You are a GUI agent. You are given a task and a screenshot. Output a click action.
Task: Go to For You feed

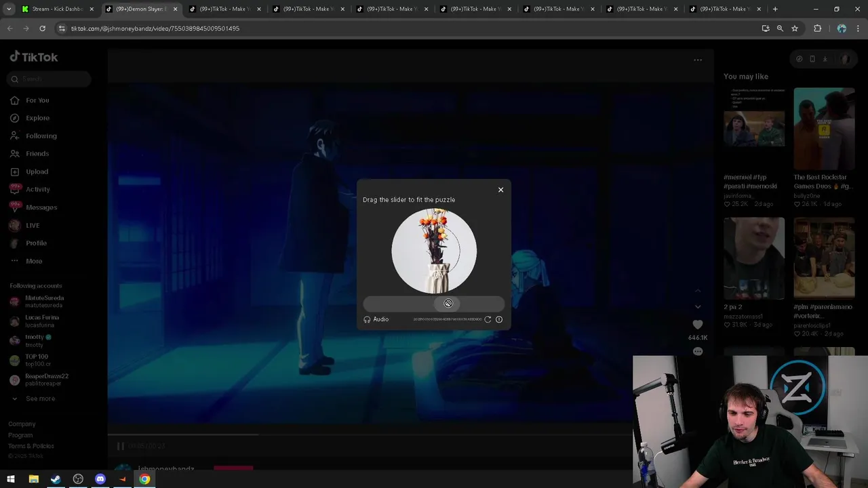click(37, 100)
